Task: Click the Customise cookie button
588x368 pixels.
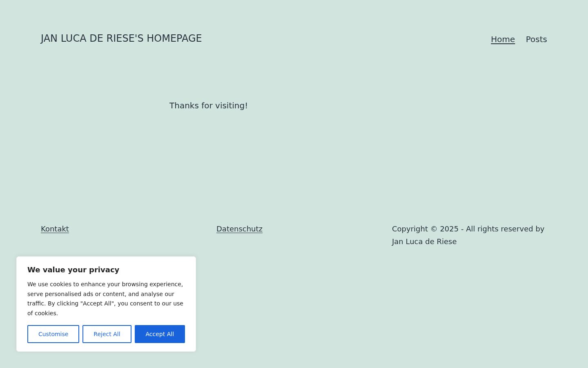Action: coord(53,334)
